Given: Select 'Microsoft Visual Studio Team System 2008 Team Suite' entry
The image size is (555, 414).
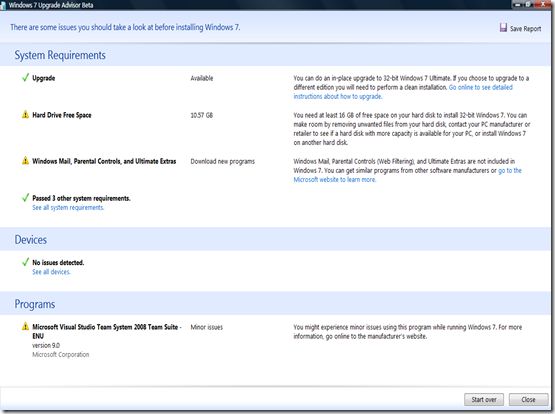Looking at the screenshot, I should click(107, 331).
